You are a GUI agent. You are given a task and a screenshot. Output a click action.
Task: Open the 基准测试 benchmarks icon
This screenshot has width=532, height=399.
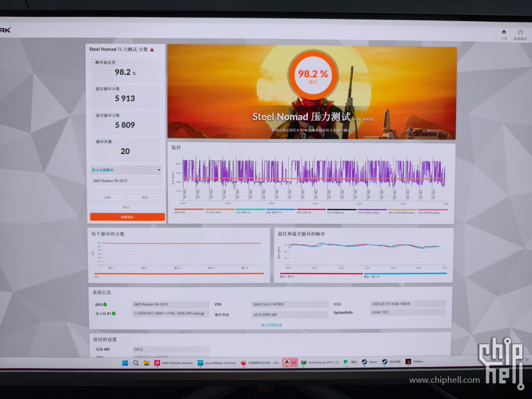tap(520, 33)
